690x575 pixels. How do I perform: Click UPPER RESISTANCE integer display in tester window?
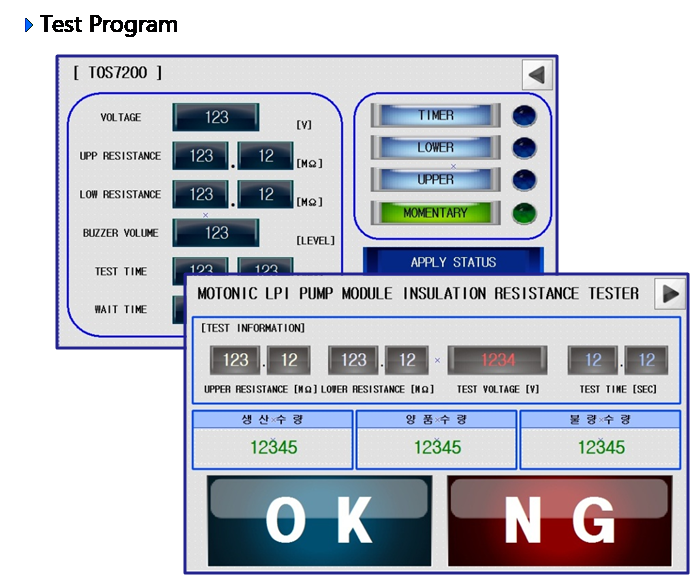235,360
